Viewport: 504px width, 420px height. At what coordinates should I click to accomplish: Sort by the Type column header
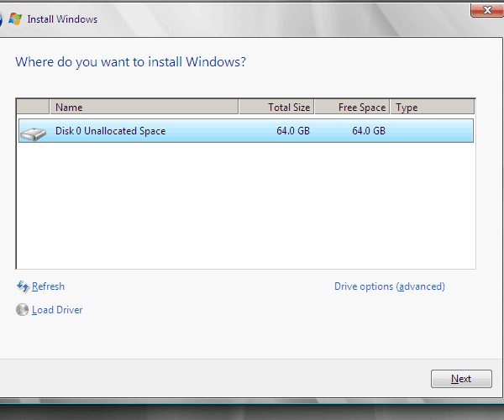tap(433, 107)
